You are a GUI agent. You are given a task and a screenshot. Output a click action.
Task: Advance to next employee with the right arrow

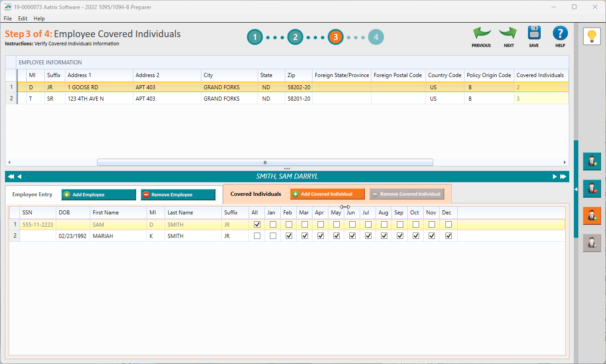(554, 176)
